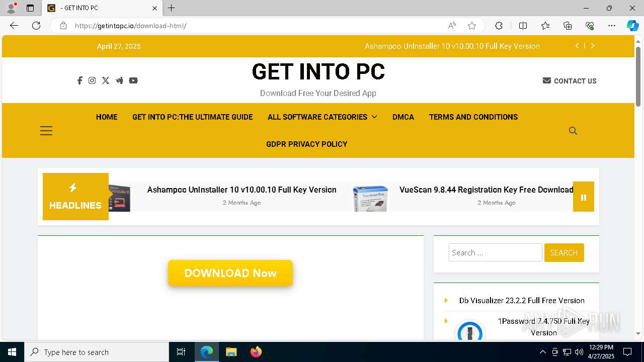Viewport: 644px width, 362px height.
Task: Close the GET INTO PC tab
Action: pyautogui.click(x=155, y=8)
